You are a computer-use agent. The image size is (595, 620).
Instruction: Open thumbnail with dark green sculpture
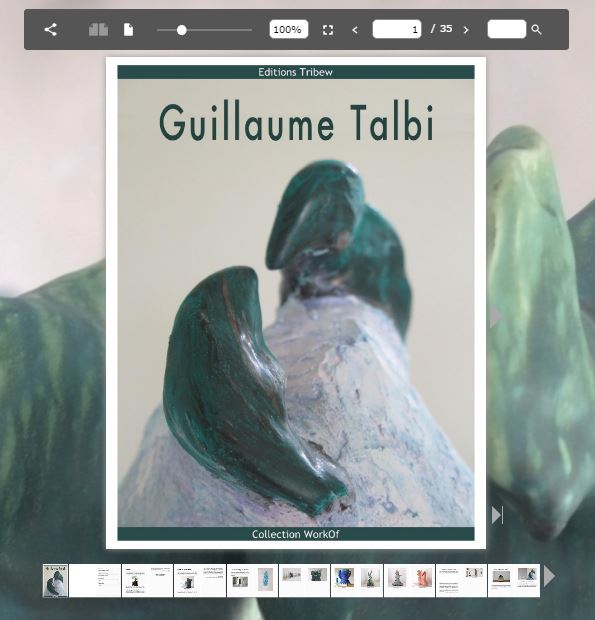[304, 580]
